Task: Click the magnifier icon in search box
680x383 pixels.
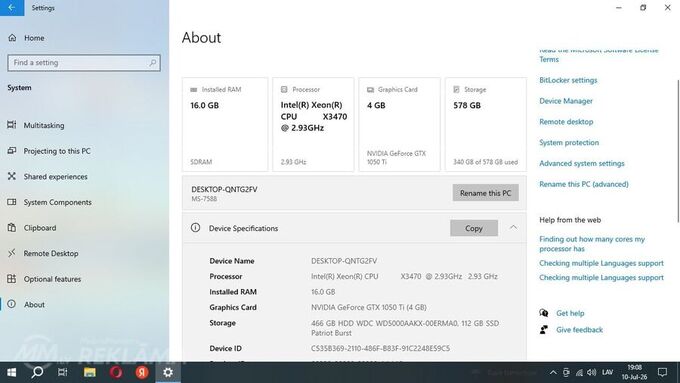Action: point(153,63)
